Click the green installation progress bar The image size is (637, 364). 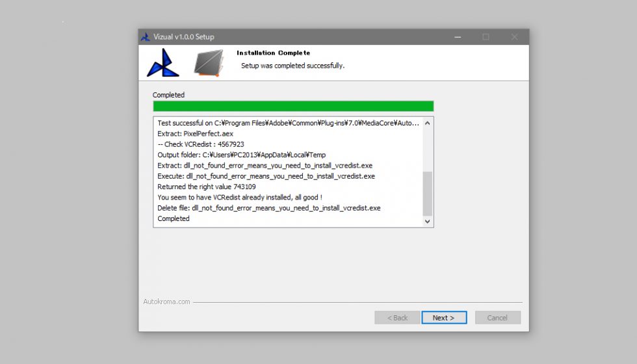(x=293, y=106)
